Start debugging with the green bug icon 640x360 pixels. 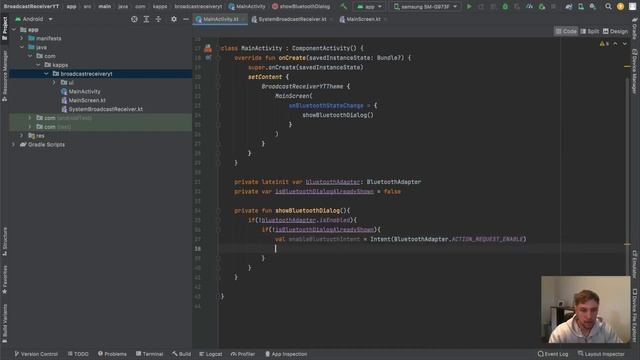click(505, 7)
